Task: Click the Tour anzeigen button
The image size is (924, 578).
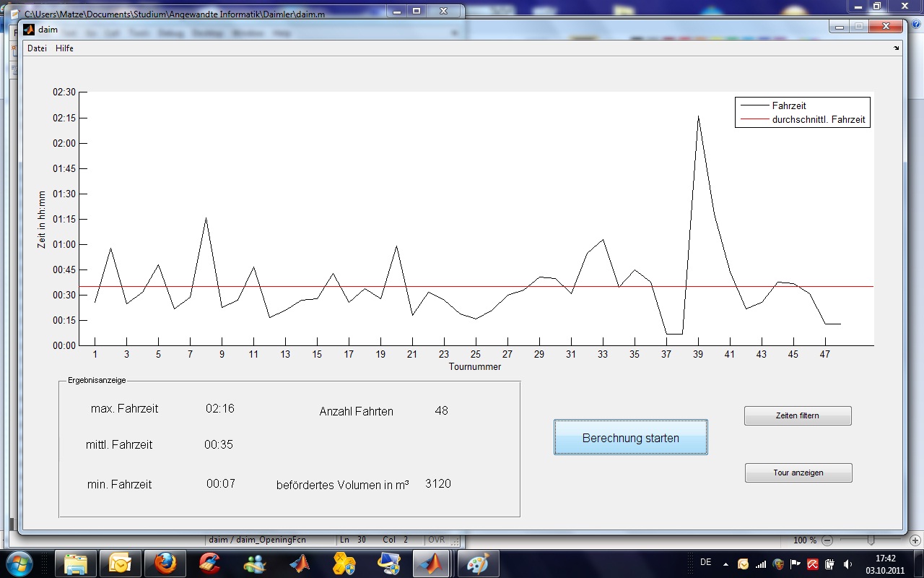Action: tap(798, 473)
